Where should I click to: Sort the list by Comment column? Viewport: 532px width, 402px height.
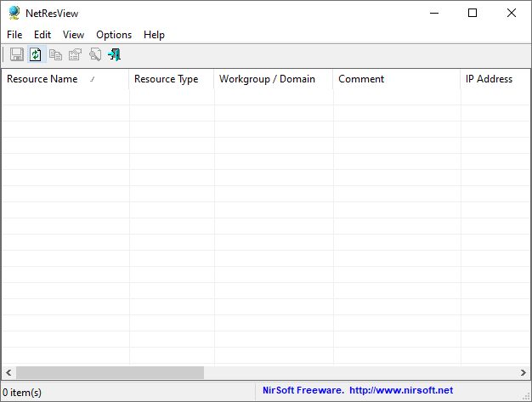tap(361, 79)
